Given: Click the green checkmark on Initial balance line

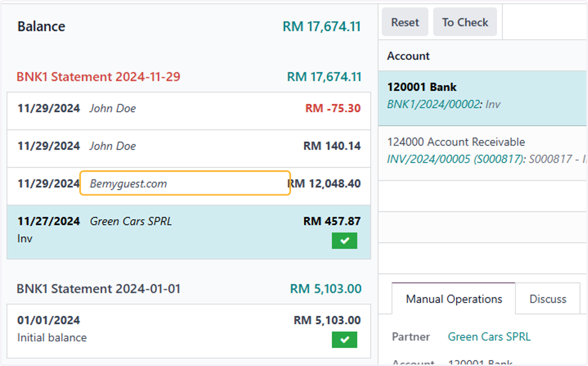Looking at the screenshot, I should click(x=344, y=340).
